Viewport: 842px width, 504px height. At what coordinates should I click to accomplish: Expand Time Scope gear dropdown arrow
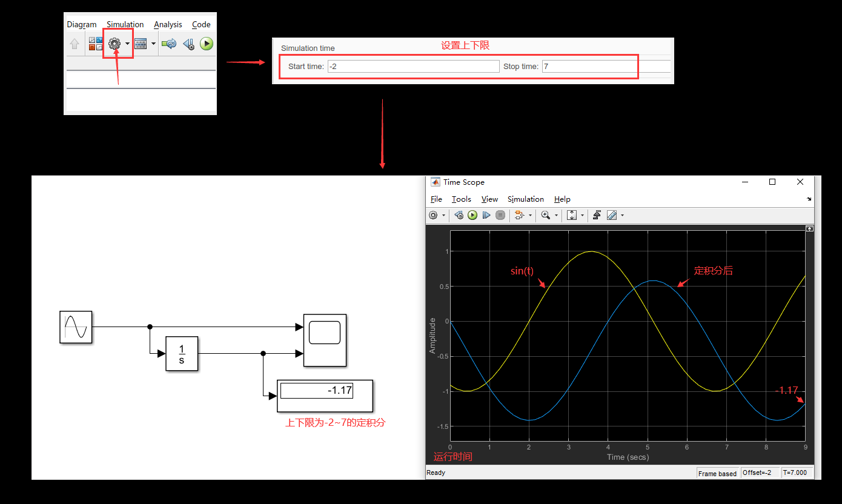click(x=444, y=215)
